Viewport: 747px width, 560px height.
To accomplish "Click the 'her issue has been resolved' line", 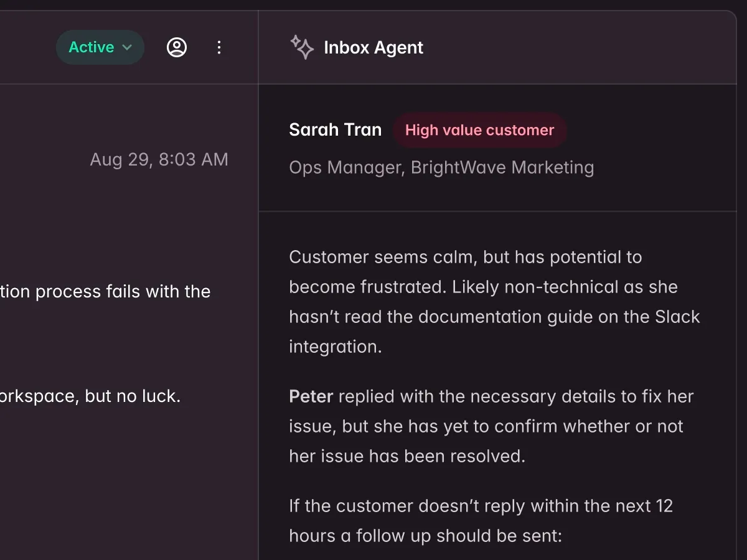I will [406, 456].
